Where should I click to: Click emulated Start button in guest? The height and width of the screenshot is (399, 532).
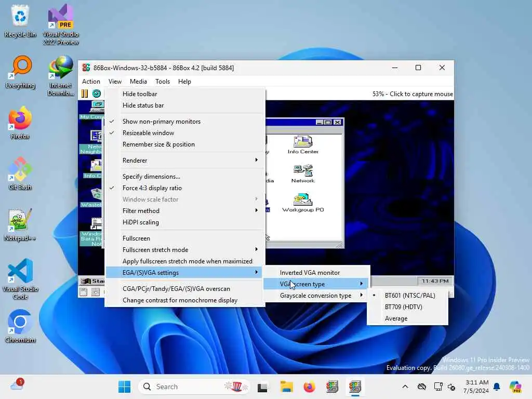coord(92,281)
